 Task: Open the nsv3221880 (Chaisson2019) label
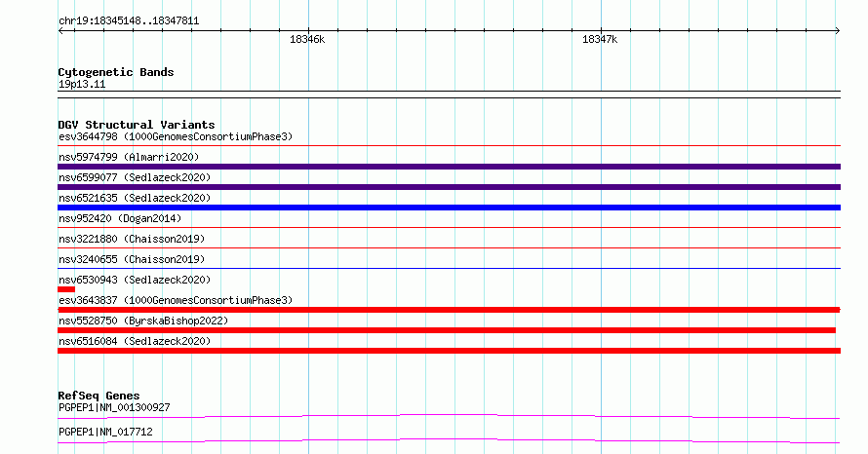(x=132, y=239)
